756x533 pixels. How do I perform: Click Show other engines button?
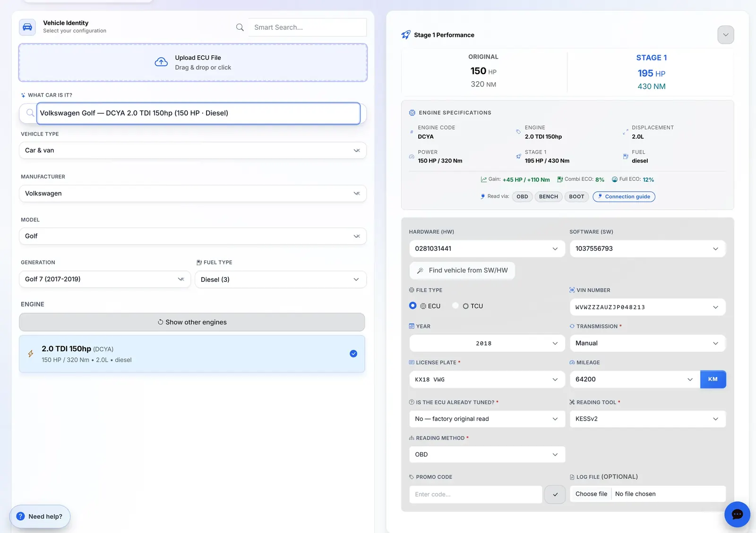(192, 322)
